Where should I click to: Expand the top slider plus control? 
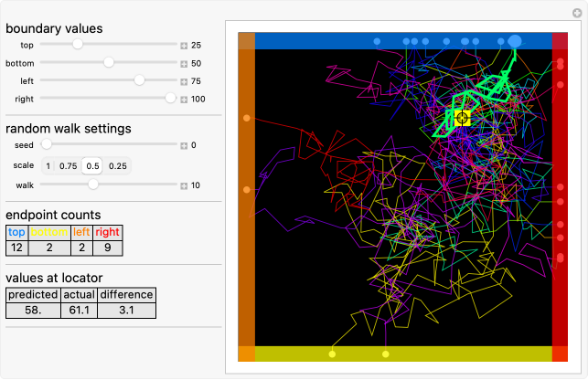[x=184, y=46]
